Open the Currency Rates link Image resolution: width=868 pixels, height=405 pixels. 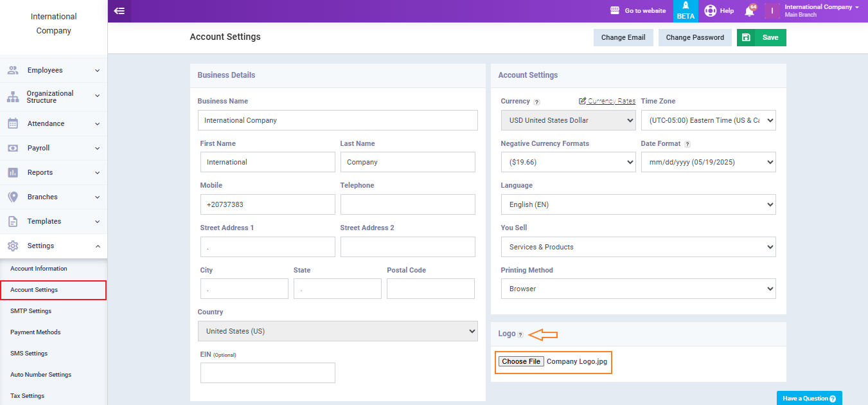tap(607, 101)
